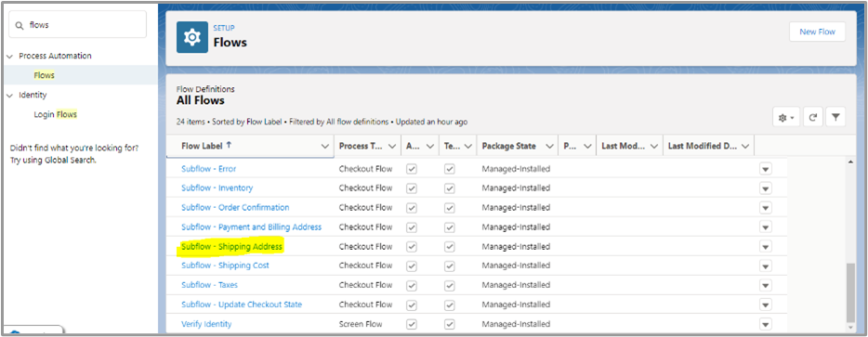This screenshot has height=337, width=868.
Task: Toggle Active checkbox for Subflow - Order Confirmation
Action: [412, 208]
